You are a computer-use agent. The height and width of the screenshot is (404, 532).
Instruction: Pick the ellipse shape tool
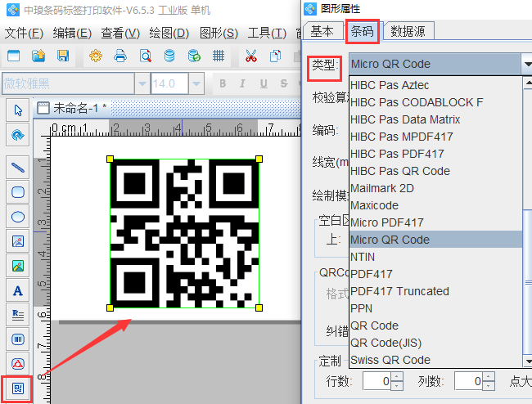coord(17,216)
